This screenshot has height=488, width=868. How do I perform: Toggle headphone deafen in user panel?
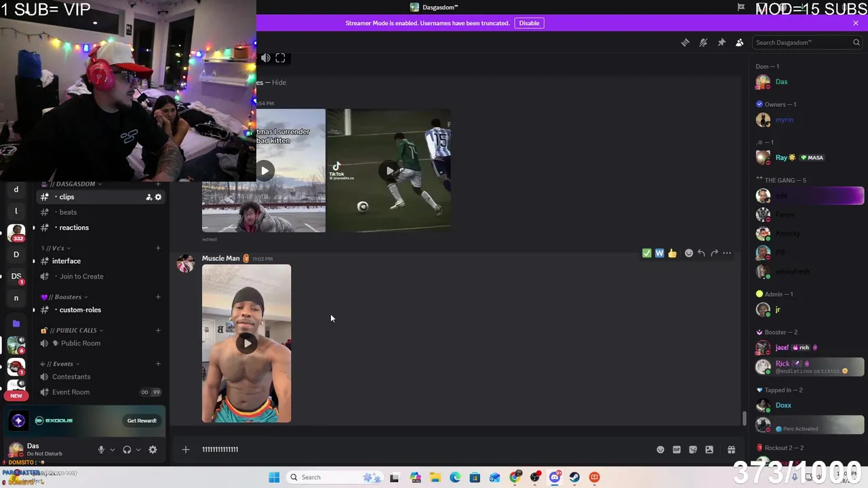(127, 449)
